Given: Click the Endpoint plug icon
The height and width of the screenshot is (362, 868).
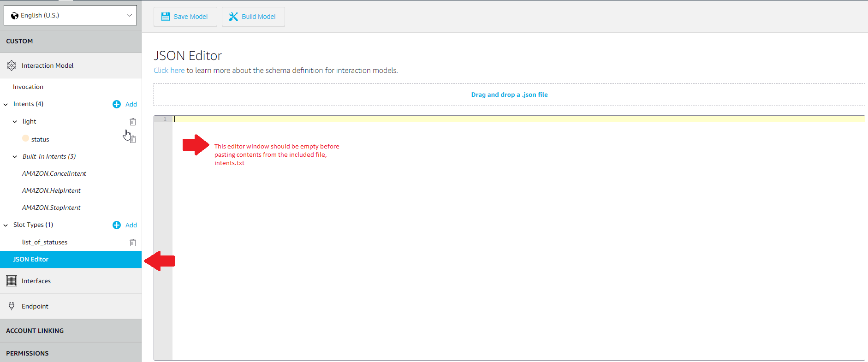Looking at the screenshot, I should [12, 306].
